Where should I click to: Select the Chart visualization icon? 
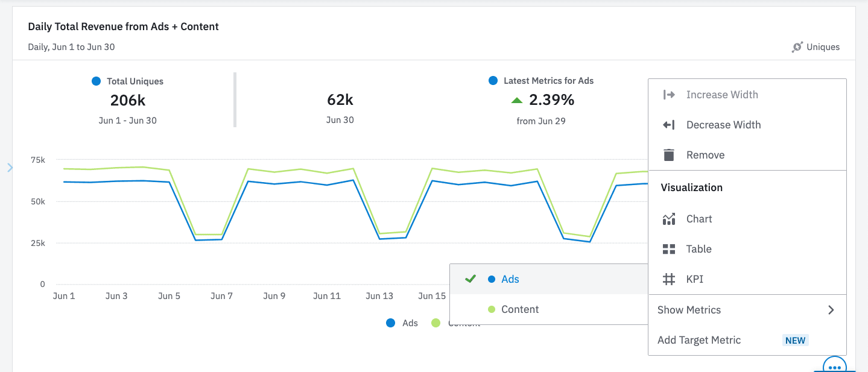pos(670,218)
